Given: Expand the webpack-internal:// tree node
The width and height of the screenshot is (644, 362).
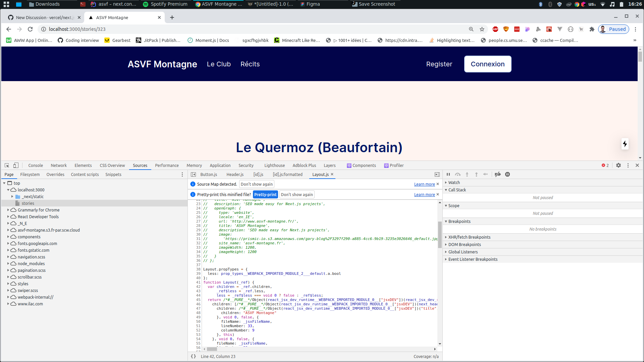Looking at the screenshot, I should pos(8,297).
